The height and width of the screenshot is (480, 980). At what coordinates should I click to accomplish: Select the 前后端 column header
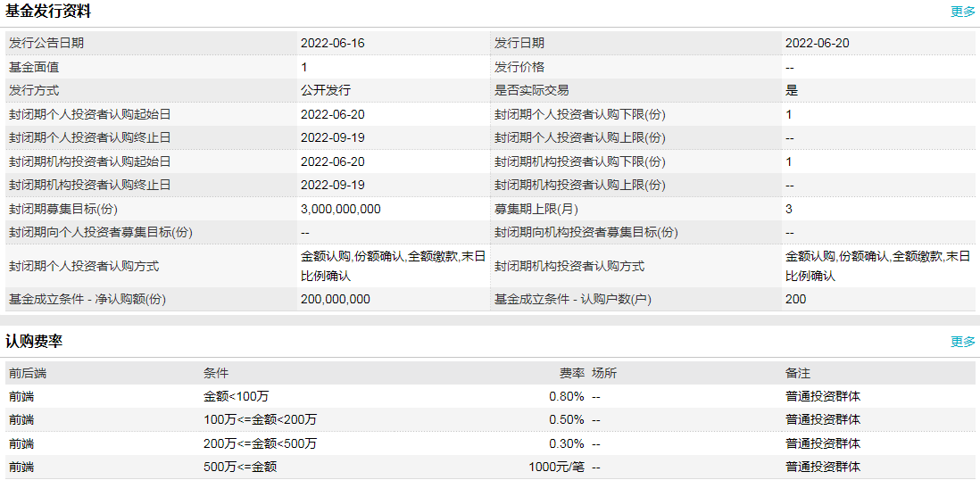click(27, 373)
